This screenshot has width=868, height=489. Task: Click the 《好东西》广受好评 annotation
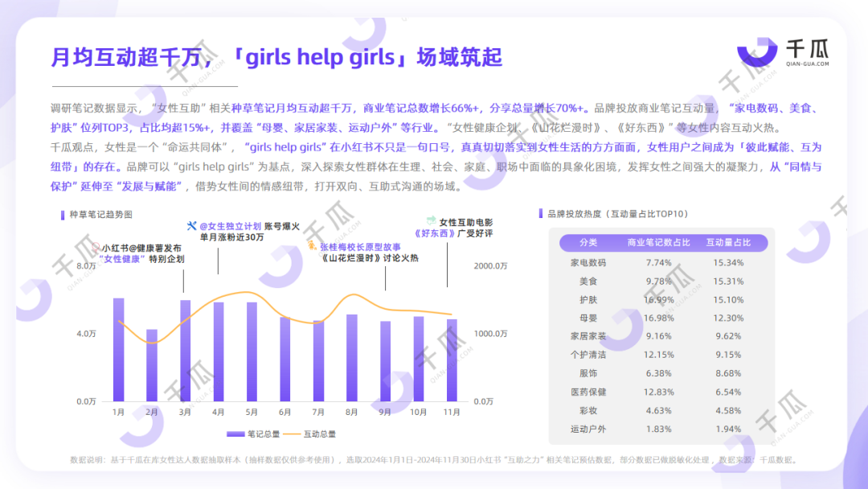coord(453,233)
